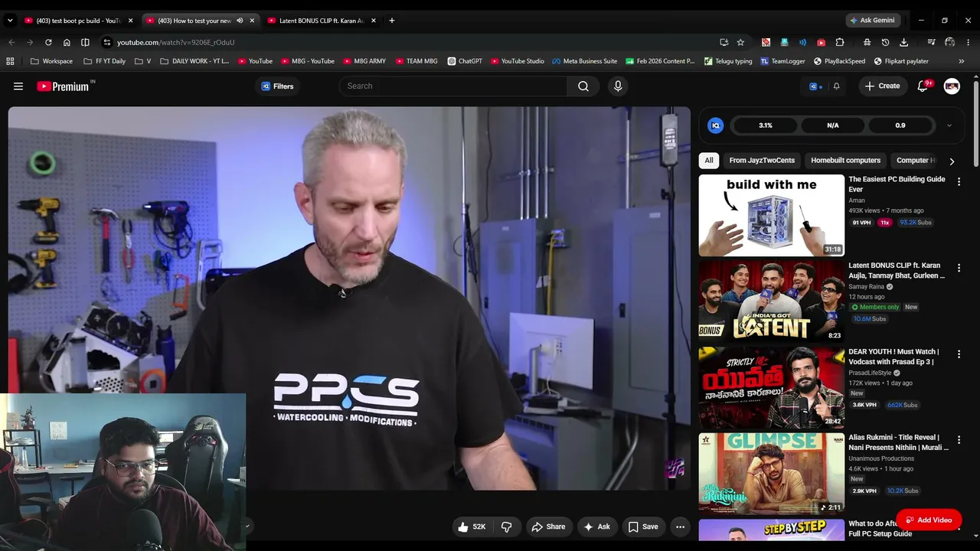The width and height of the screenshot is (980, 551).
Task: Open Chrome three-dot menu
Action: tap(968, 42)
